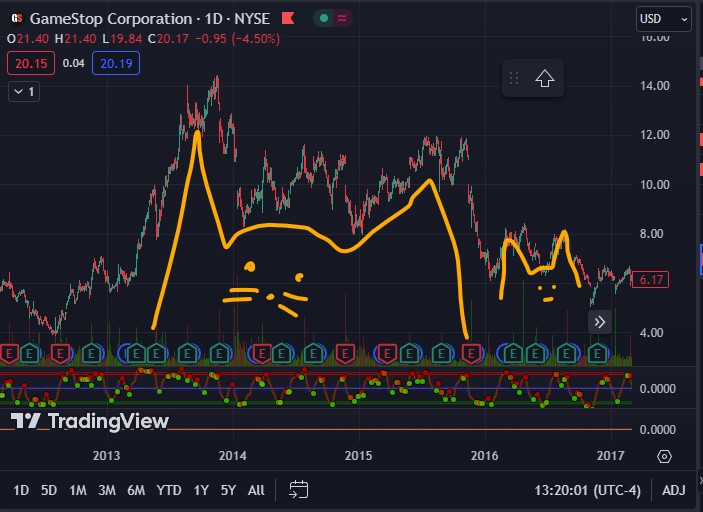703x512 pixels.
Task: Open the USD currency dropdown
Action: 663,19
